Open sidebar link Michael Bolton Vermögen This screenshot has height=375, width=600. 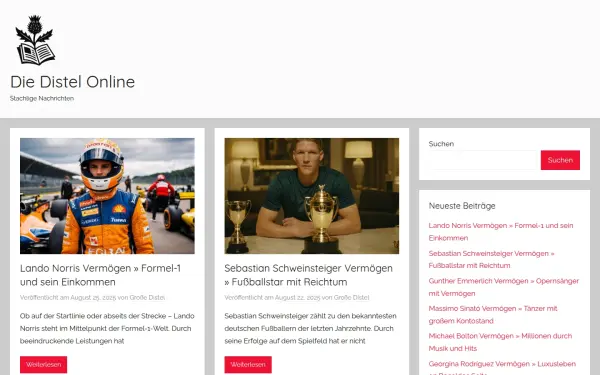pos(500,342)
